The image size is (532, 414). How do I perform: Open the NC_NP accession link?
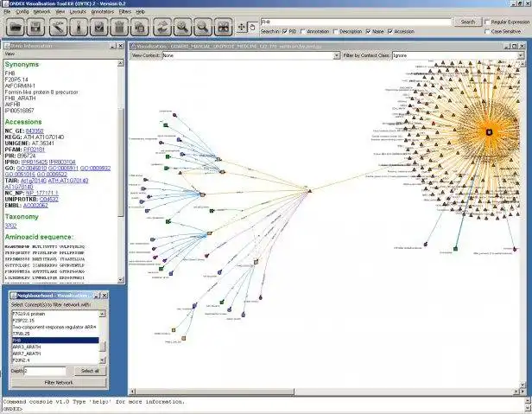coord(41,193)
